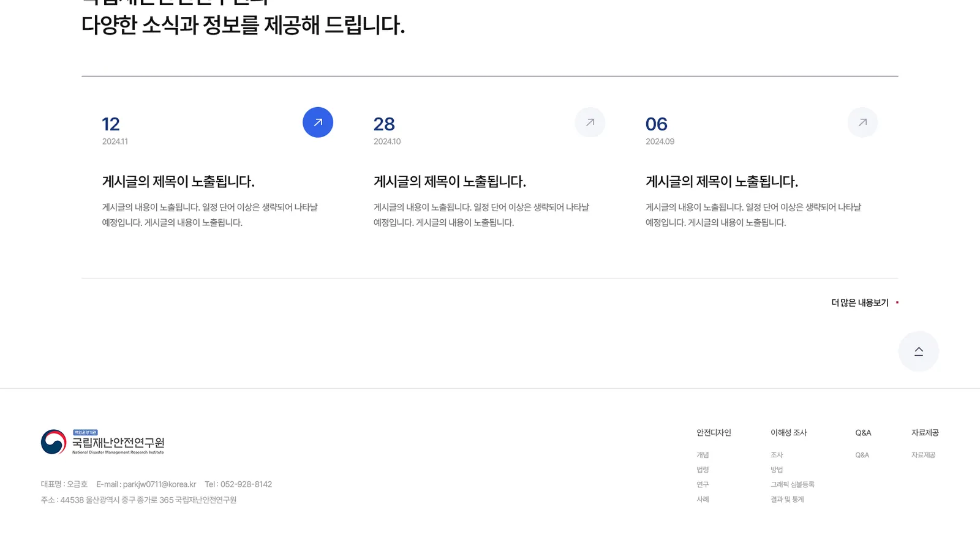Click the '대표명 : 오금호' text
This screenshot has width=980, height=551.
click(64, 484)
